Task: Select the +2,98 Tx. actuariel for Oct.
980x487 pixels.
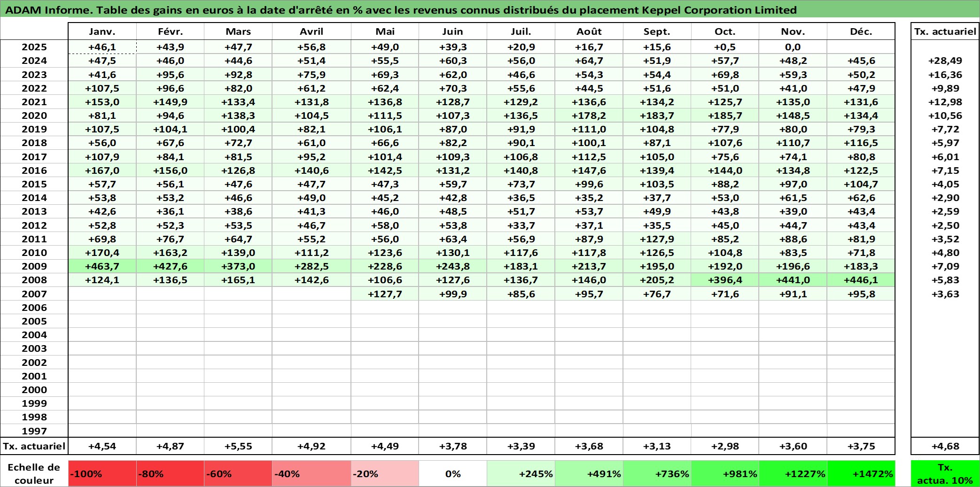Action: 725,446
